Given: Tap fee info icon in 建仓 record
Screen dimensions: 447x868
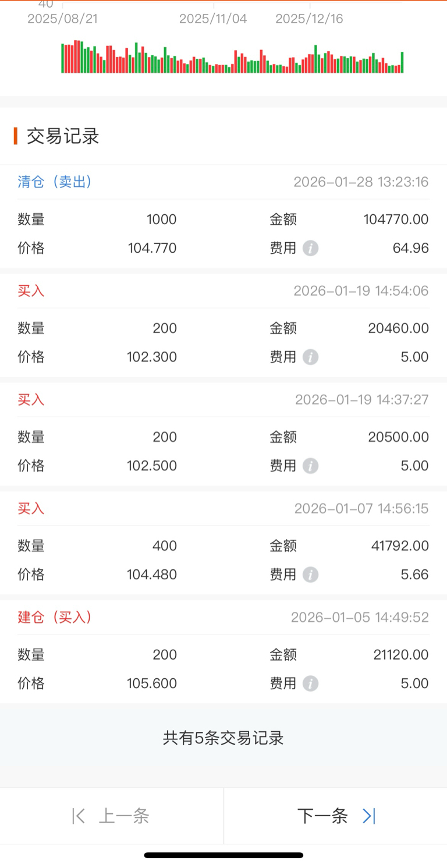Looking at the screenshot, I should click(x=310, y=684).
